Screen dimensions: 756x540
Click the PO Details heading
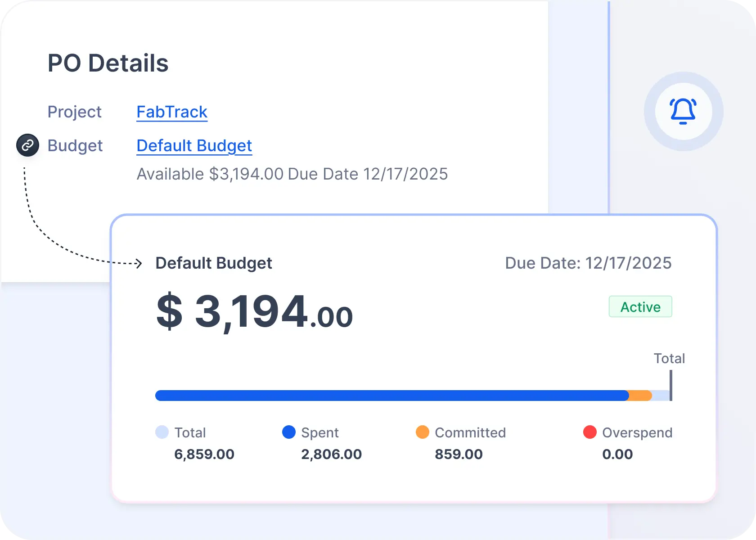pos(108,63)
